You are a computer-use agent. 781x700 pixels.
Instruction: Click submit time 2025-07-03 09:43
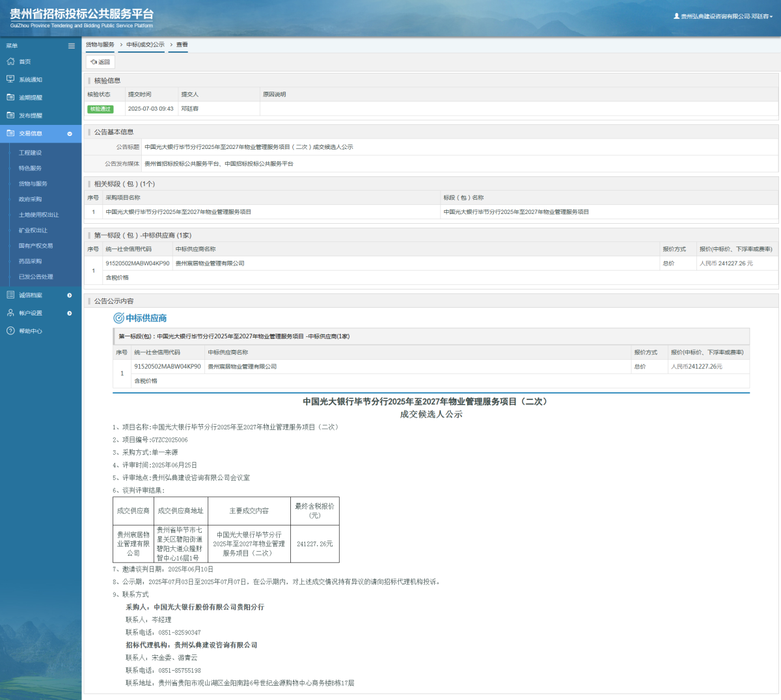(x=151, y=109)
